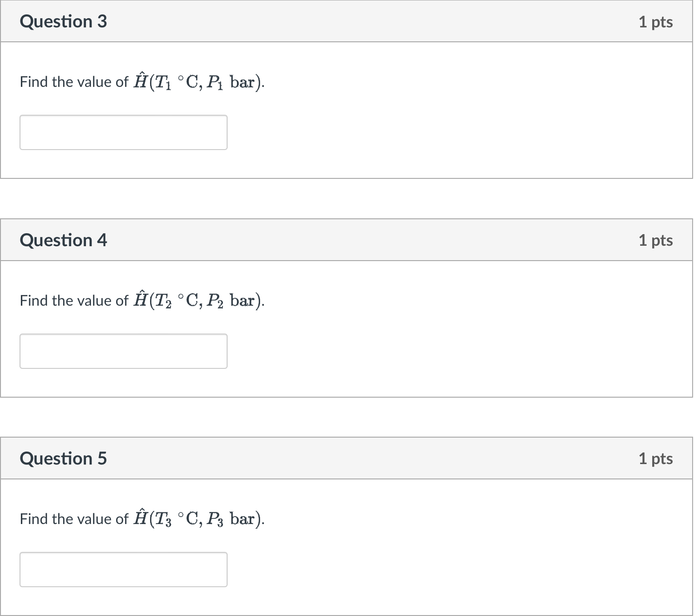Image resolution: width=694 pixels, height=616 pixels.
Task: Click the P₁ variable in Question 3
Action: pos(215,82)
